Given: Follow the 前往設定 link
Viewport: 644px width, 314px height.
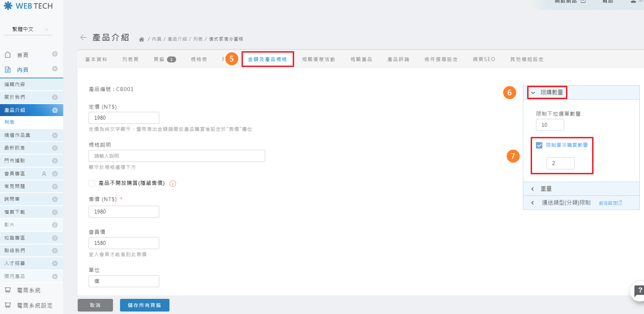Looking at the screenshot, I should tap(610, 203).
